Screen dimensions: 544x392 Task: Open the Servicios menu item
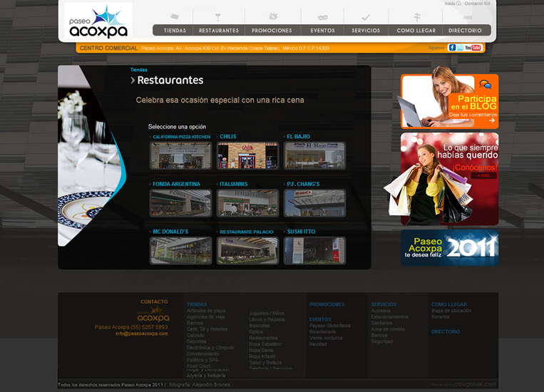(366, 31)
